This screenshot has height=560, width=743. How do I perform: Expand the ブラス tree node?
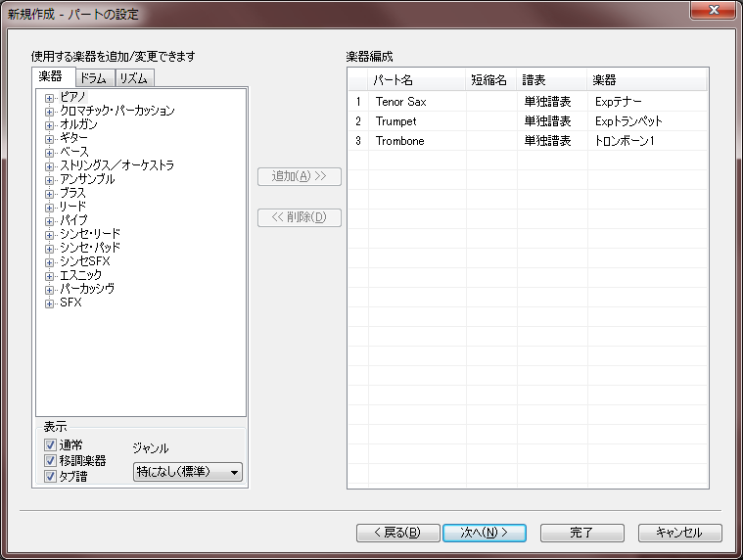pyautogui.click(x=49, y=194)
